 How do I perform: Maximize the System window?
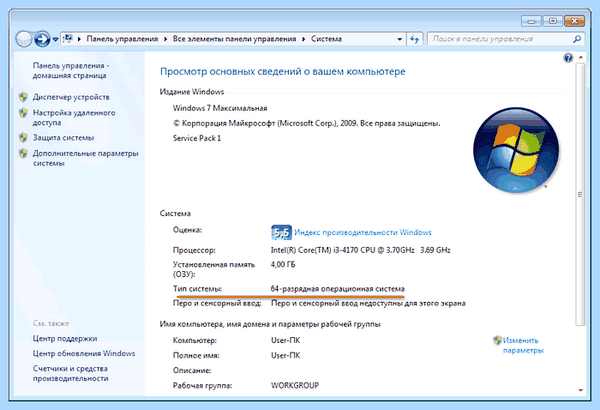pyautogui.click(x=553, y=21)
